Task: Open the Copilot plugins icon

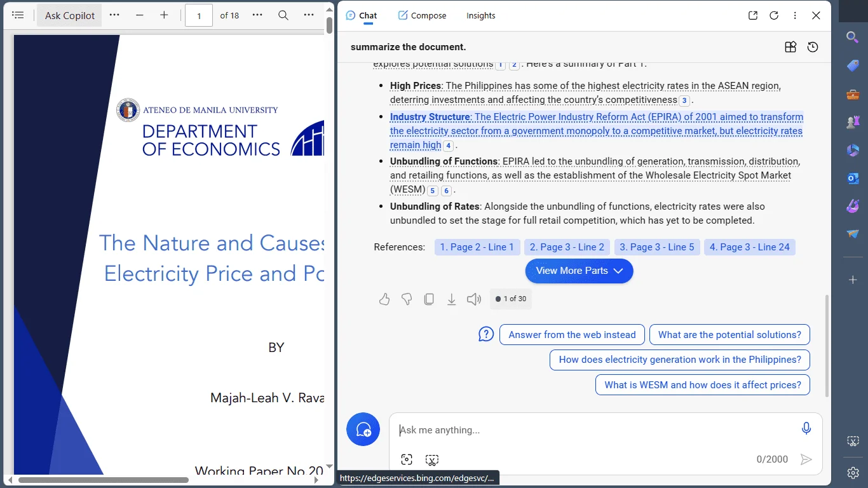Action: (x=790, y=47)
